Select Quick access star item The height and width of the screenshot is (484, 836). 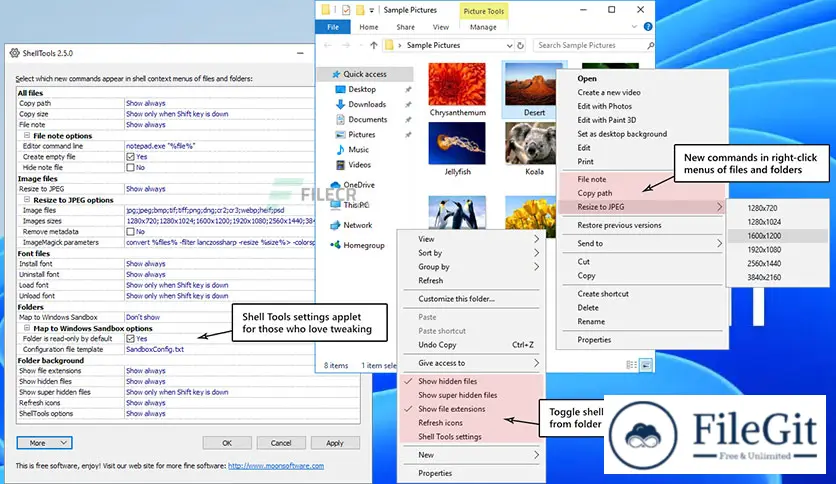(x=364, y=74)
